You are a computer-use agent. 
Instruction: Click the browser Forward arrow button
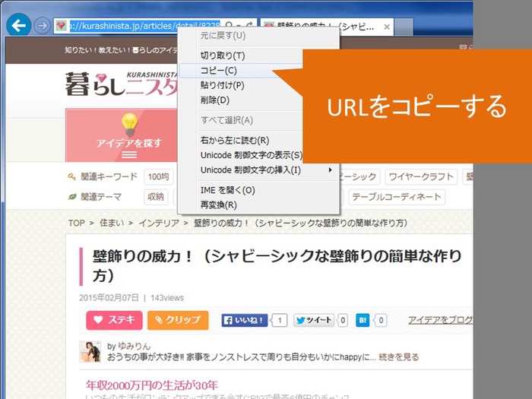(42, 25)
